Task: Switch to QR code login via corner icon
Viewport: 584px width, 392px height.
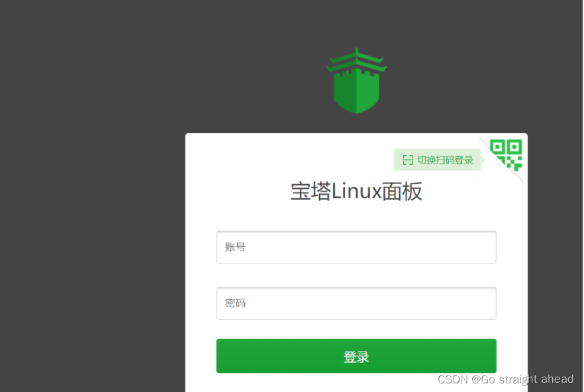Action: click(506, 155)
